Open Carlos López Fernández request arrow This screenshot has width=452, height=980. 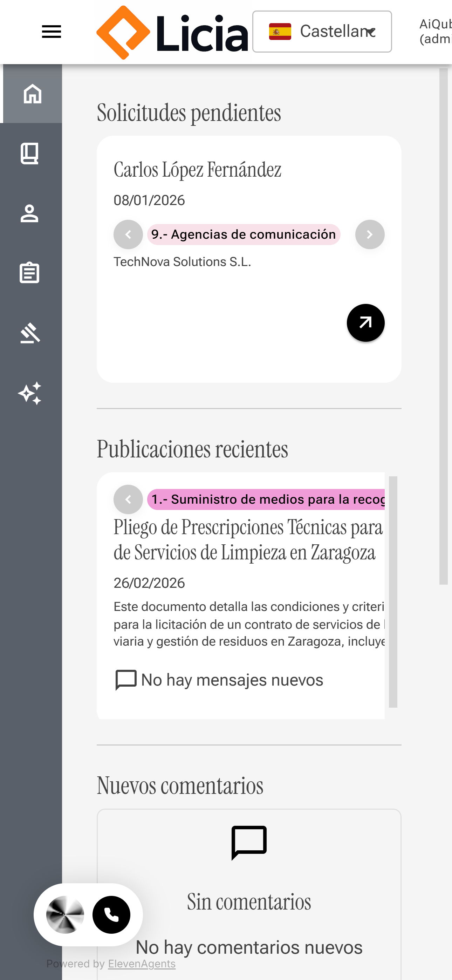[365, 322]
